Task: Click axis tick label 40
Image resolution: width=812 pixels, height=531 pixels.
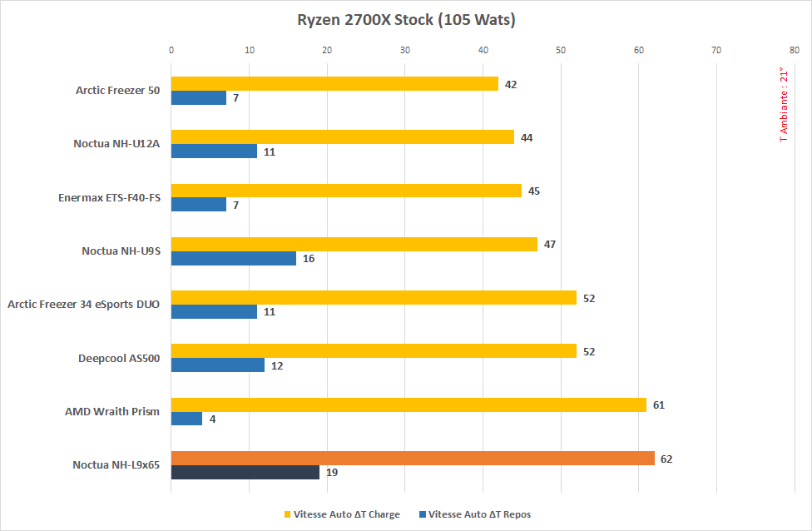Action: point(483,50)
